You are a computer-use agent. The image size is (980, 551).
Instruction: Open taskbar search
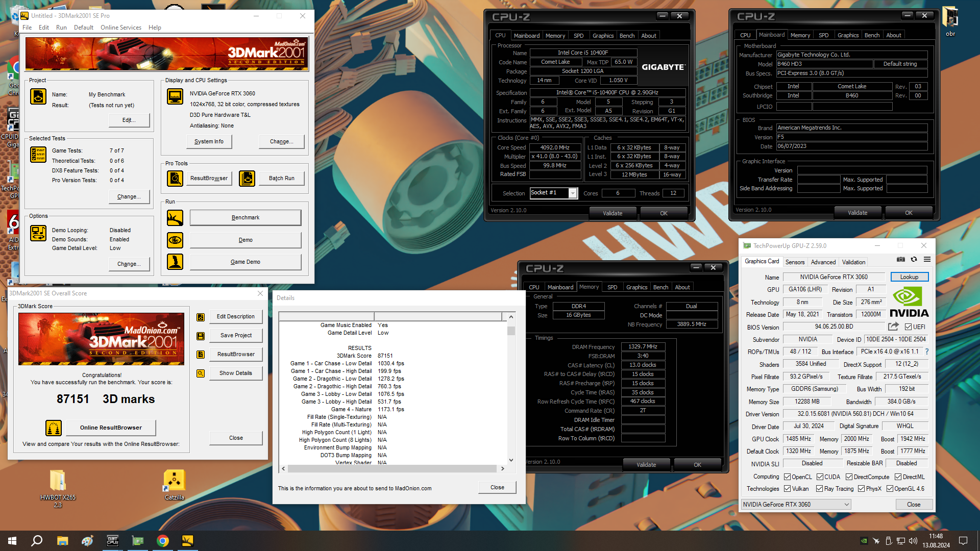tap(37, 541)
